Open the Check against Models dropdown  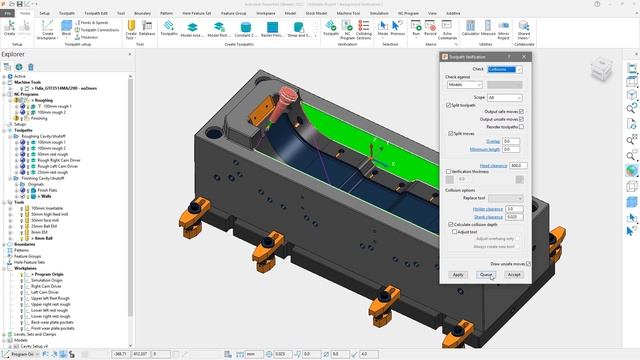coord(464,85)
